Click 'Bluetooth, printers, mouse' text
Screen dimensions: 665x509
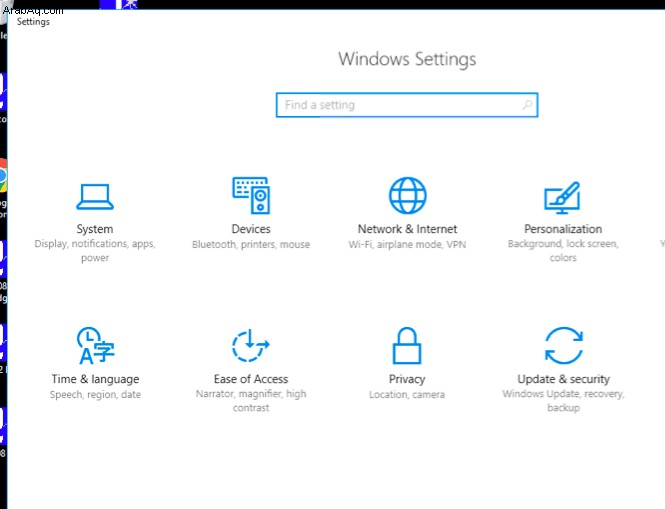pyautogui.click(x=251, y=245)
